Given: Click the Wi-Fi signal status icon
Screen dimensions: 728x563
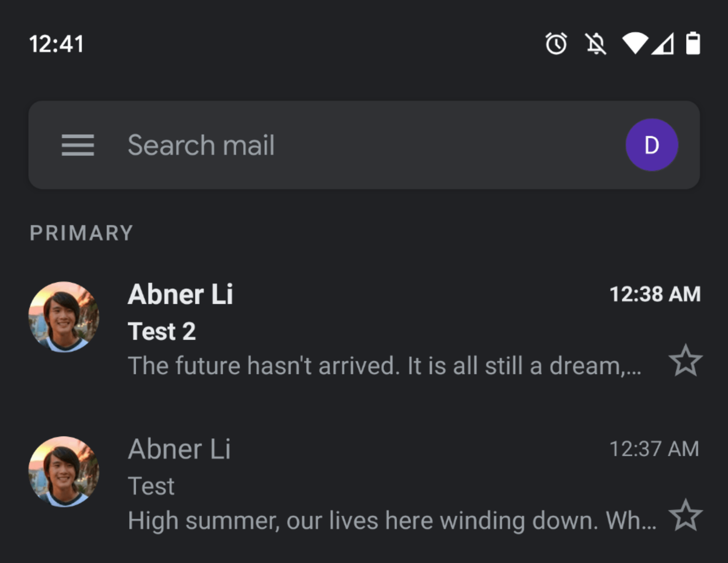Looking at the screenshot, I should coord(635,43).
